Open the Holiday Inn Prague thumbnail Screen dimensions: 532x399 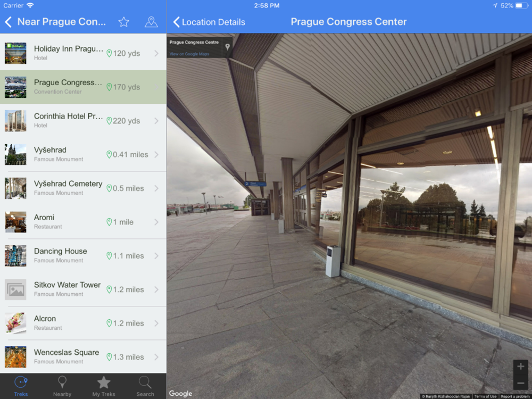(15, 53)
